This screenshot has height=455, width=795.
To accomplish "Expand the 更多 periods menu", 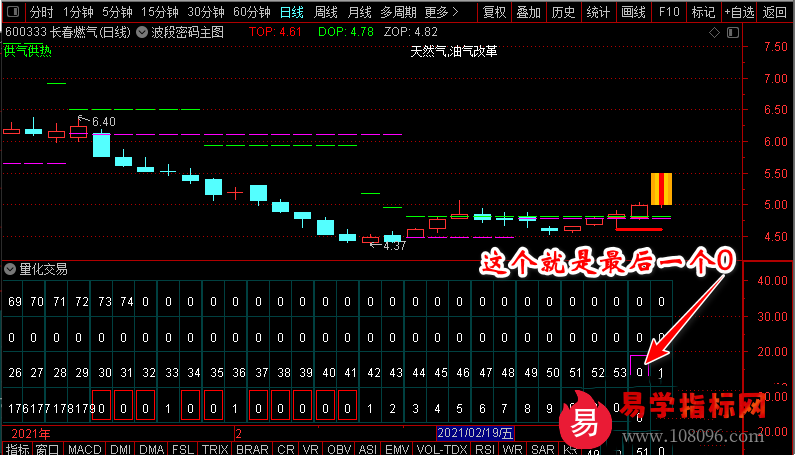I will [x=441, y=12].
